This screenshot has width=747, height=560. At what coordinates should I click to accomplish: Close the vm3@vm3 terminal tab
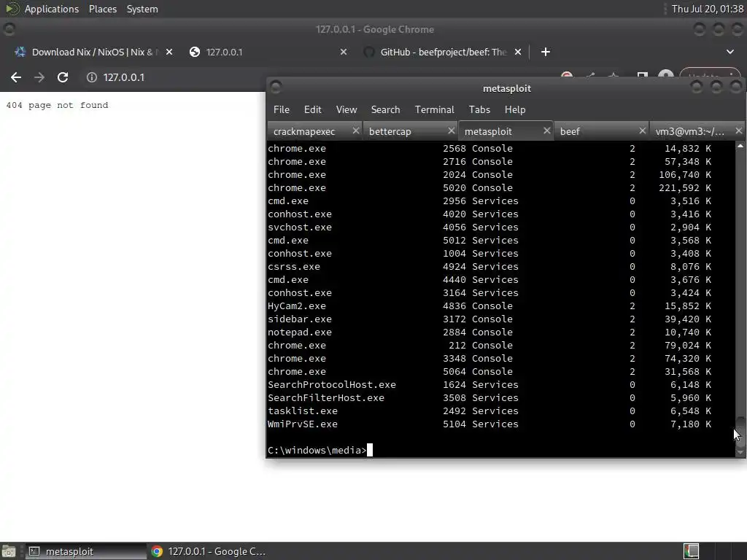[x=738, y=131]
